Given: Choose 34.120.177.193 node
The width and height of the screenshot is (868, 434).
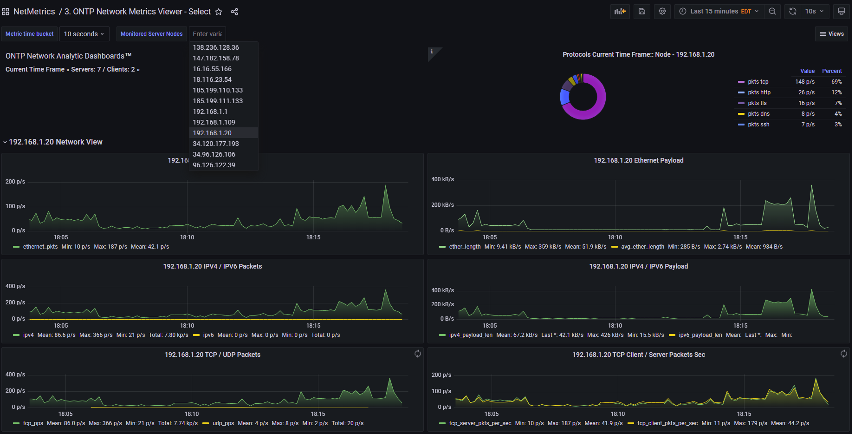Looking at the screenshot, I should [x=224, y=144].
